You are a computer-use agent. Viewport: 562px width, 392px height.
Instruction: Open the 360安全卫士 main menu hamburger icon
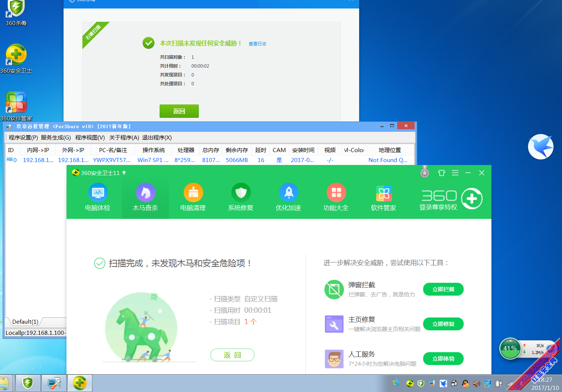coord(455,173)
